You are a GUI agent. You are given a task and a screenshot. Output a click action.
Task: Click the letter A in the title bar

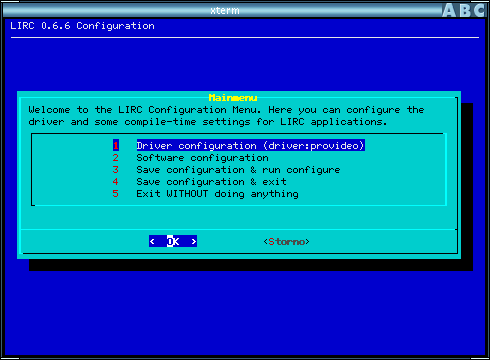click(x=449, y=10)
